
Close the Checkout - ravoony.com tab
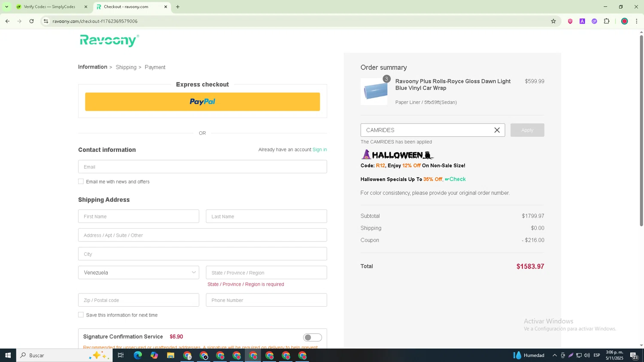pos(166,7)
